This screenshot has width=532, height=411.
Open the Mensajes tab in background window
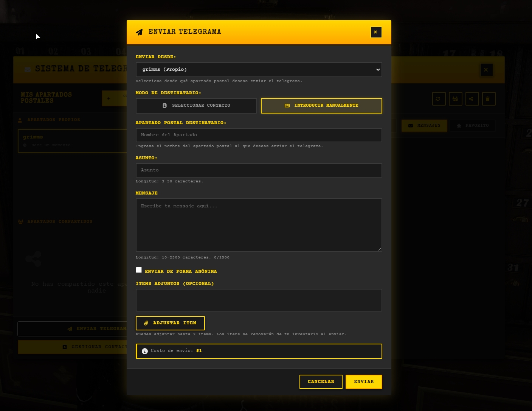click(x=424, y=126)
